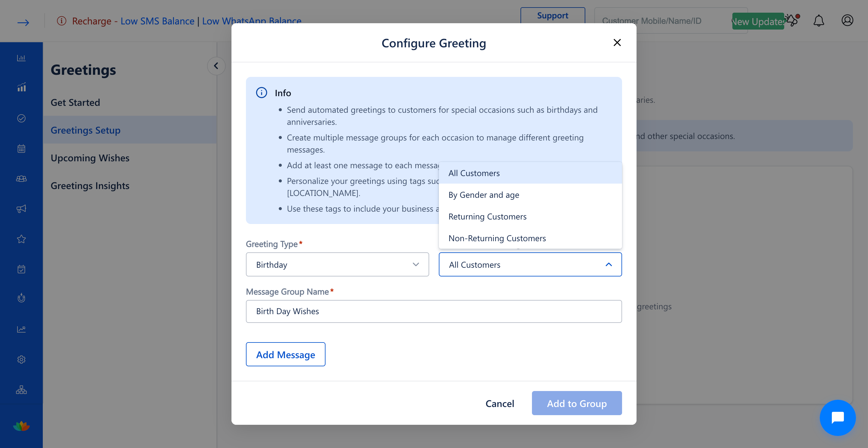Collapse the Greetings side panel
The image size is (868, 448).
(x=216, y=66)
